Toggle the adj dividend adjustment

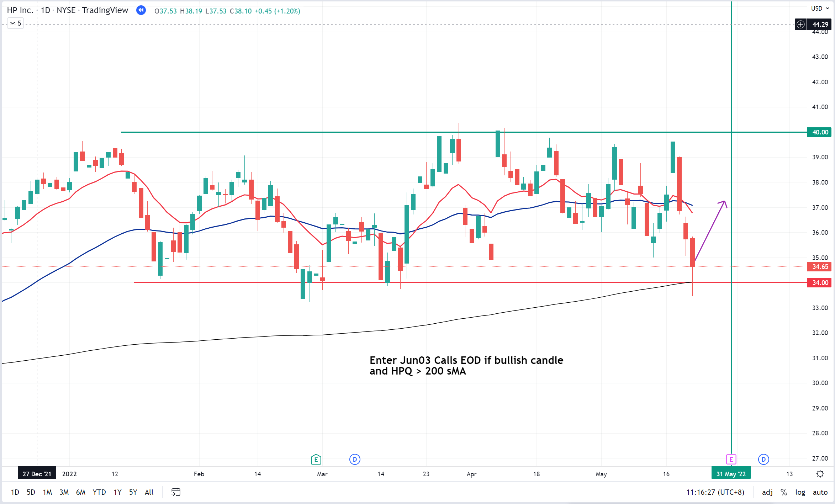click(x=767, y=492)
